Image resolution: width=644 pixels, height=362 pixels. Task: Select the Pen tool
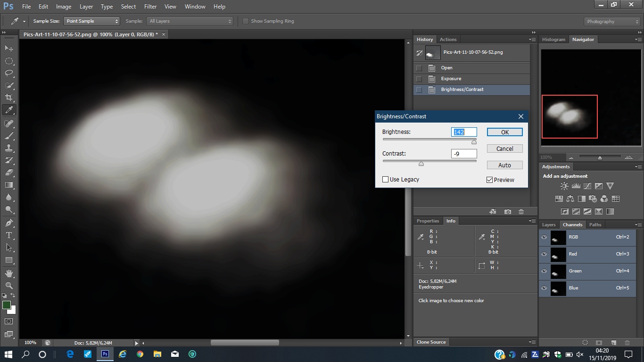(x=9, y=222)
